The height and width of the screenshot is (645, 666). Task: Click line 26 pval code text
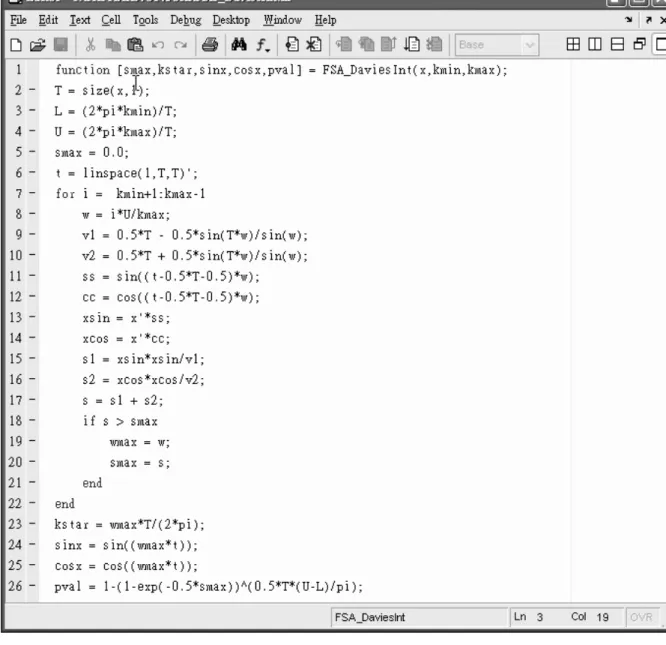tap(209, 586)
